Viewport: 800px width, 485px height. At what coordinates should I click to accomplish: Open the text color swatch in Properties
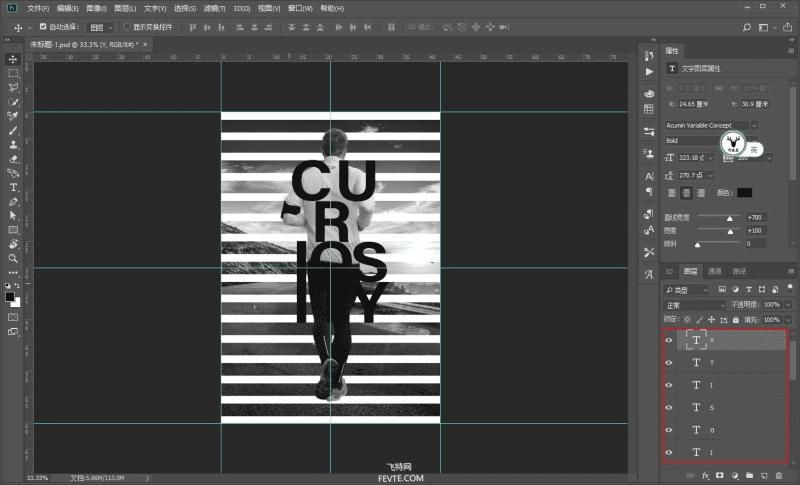tap(744, 193)
